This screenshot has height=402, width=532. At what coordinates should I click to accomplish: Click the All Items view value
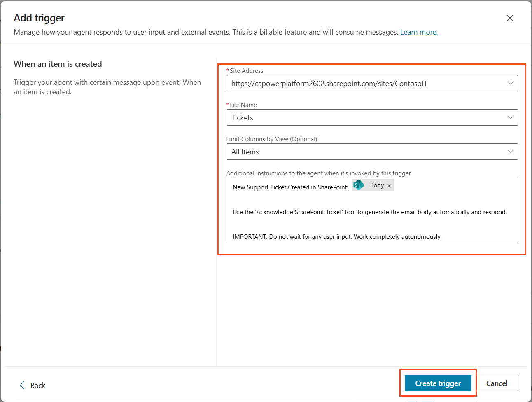[x=245, y=152]
